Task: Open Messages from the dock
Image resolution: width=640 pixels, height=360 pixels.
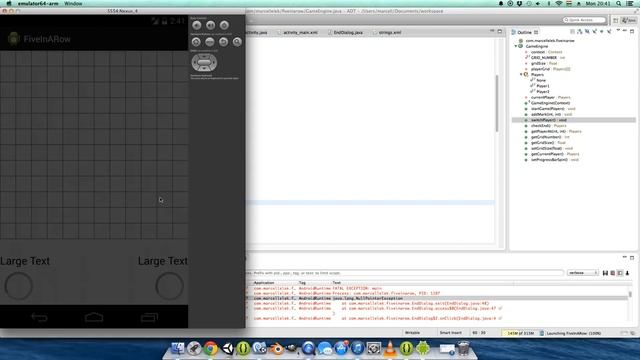Action: 325,348
